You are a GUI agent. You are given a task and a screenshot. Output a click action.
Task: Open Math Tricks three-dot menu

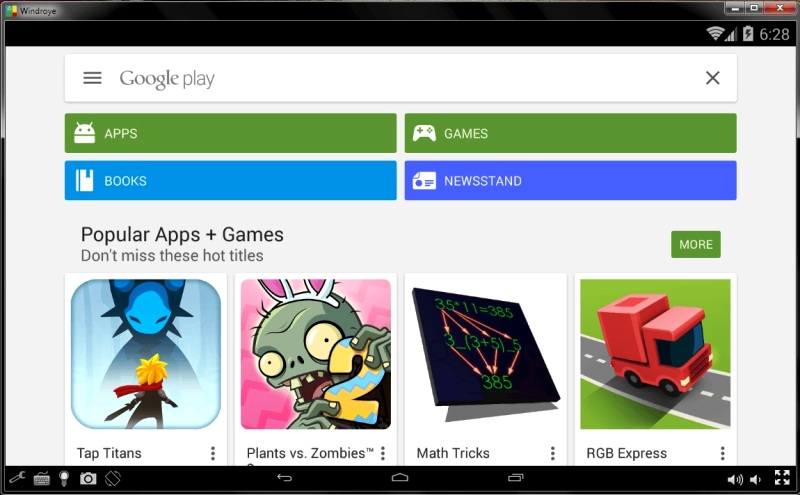point(553,453)
